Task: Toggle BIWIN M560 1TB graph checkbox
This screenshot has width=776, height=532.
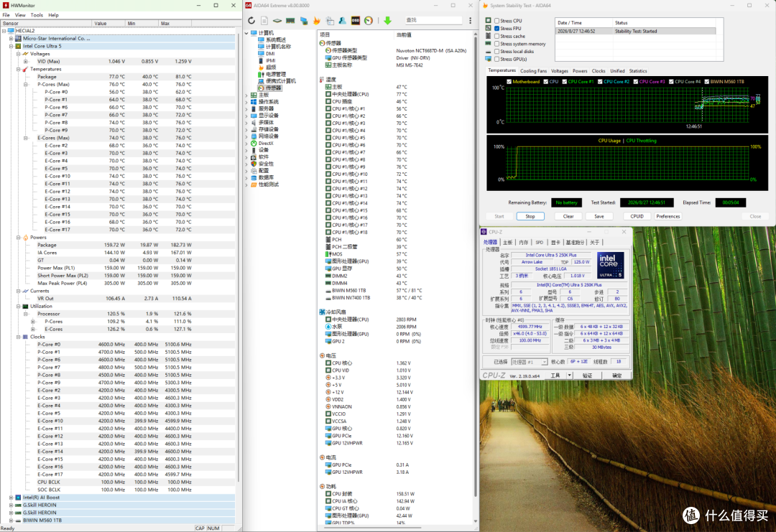Action: coord(707,82)
